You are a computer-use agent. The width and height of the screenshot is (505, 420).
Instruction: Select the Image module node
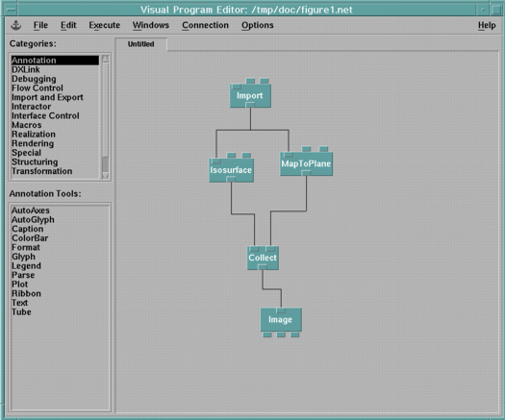tap(281, 320)
